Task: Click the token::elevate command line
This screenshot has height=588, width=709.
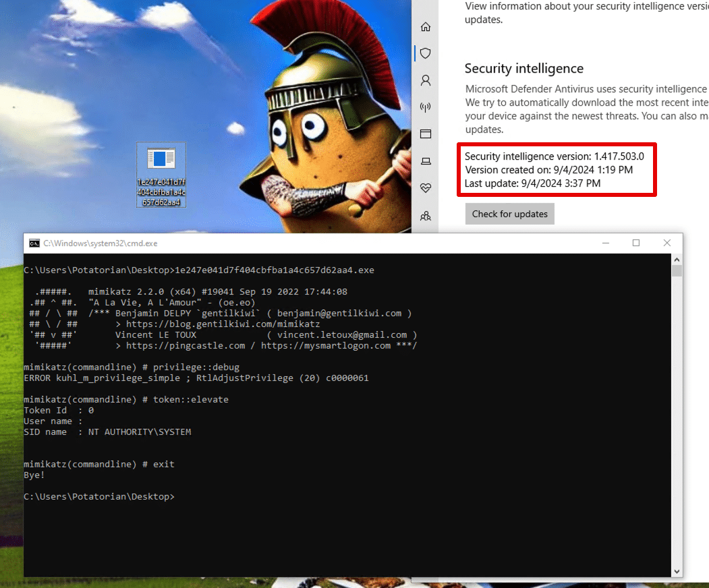Action: point(126,400)
